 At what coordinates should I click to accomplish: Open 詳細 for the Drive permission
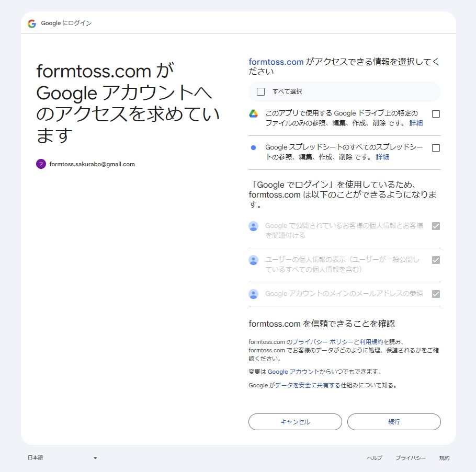[416, 123]
